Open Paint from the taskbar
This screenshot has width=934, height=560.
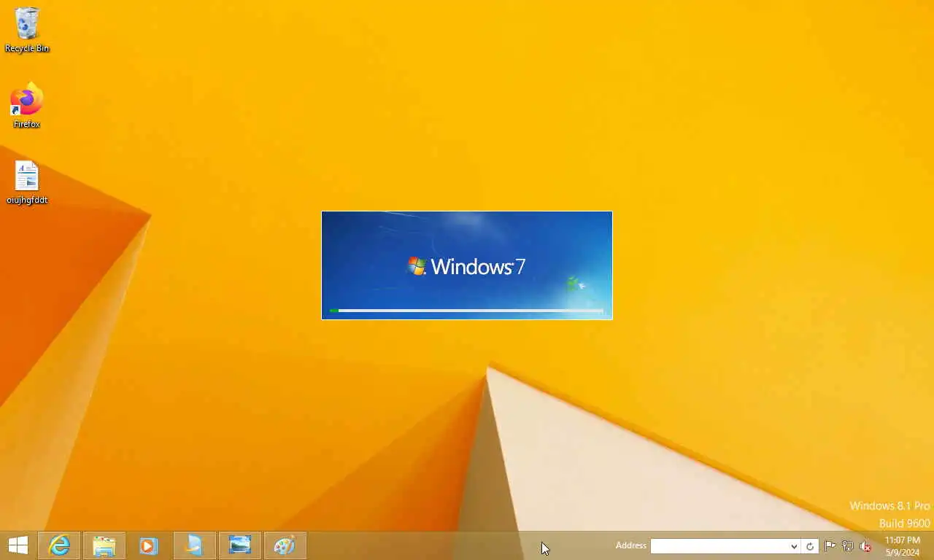point(285,545)
